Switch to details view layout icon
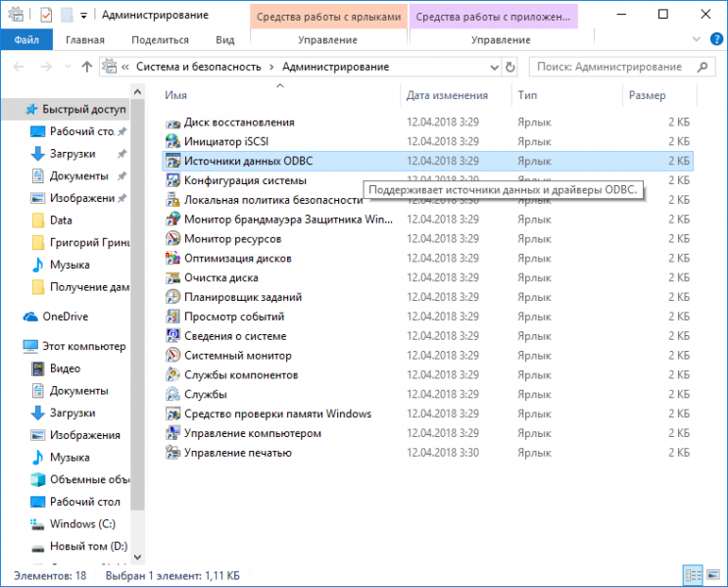Viewport: 728px width, 587px height. click(693, 576)
